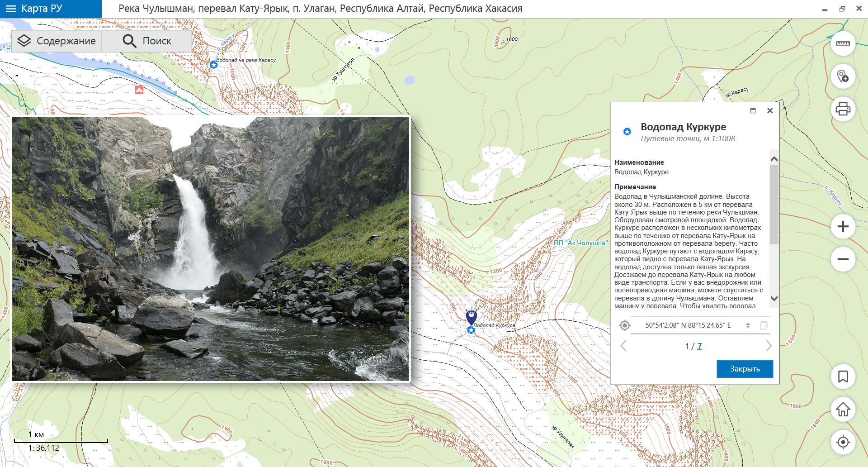The width and height of the screenshot is (868, 467).
Task: Copy the coordinates to clipboard
Action: point(764,325)
